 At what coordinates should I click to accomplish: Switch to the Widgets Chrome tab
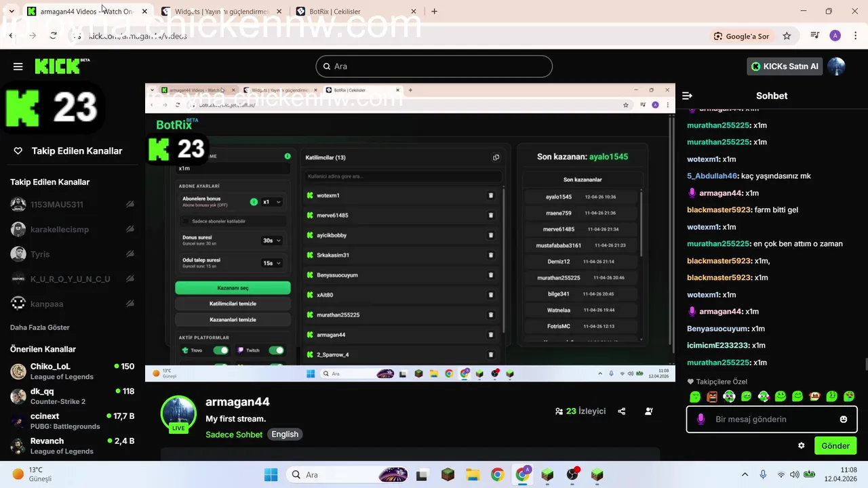tap(222, 11)
